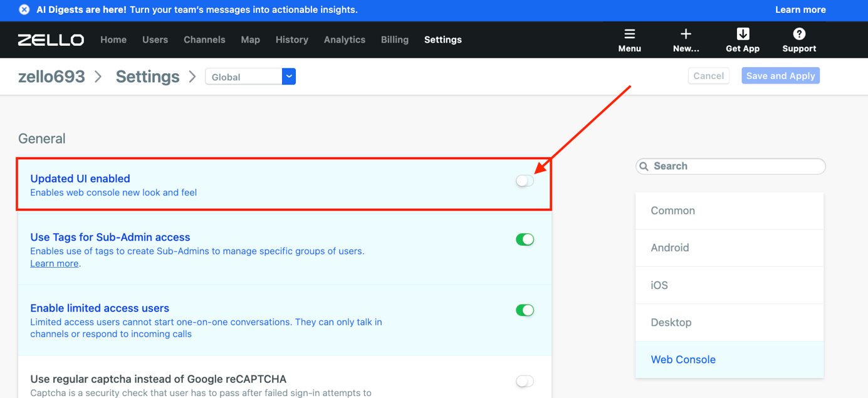The height and width of the screenshot is (398, 868).
Task: Open the History nav item
Action: (x=292, y=39)
